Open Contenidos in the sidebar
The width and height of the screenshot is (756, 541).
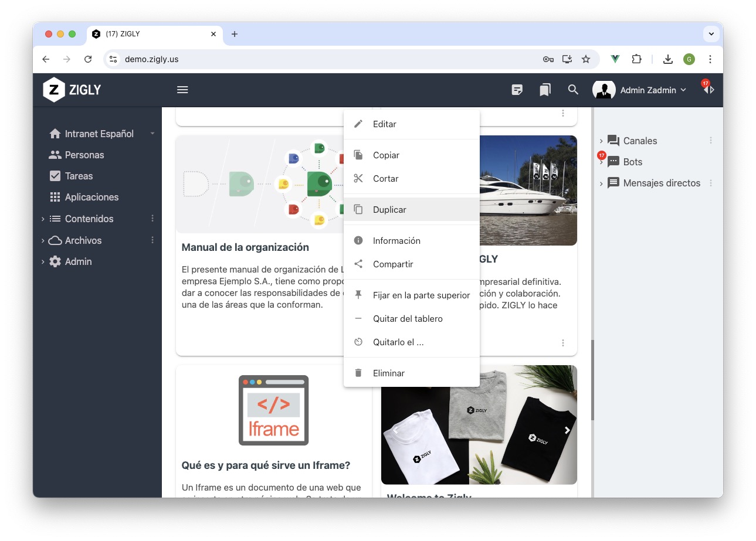tap(82, 219)
